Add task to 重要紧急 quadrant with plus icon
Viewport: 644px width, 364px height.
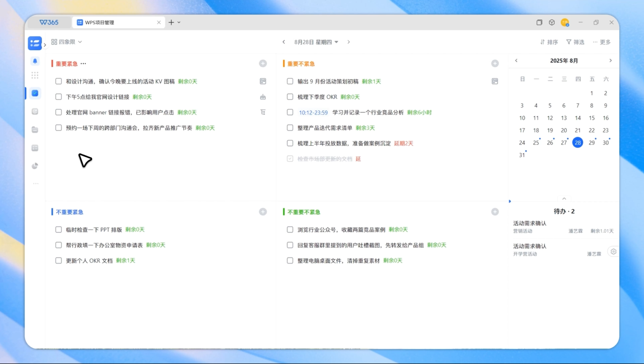263,64
